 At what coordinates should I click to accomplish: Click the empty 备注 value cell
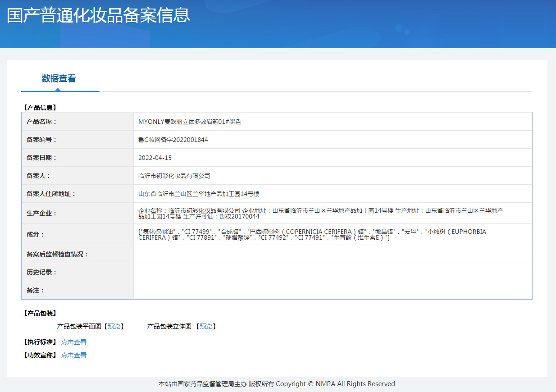point(333,290)
